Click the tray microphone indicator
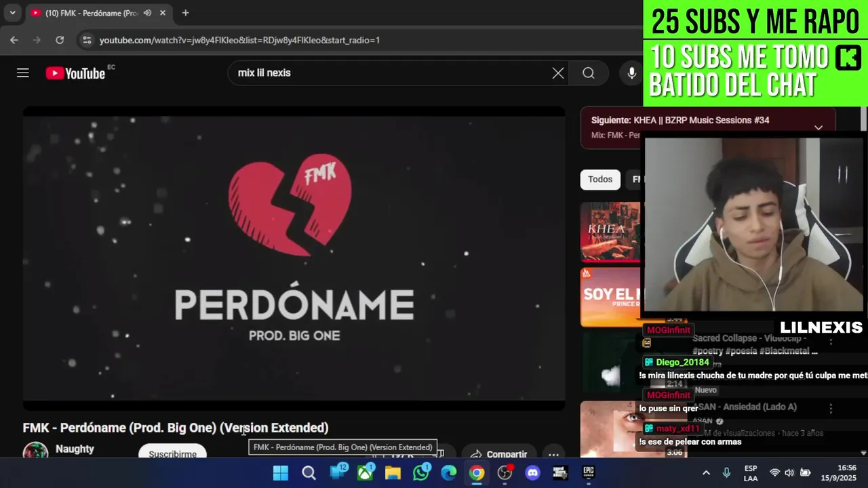868x488 pixels. coord(726,472)
